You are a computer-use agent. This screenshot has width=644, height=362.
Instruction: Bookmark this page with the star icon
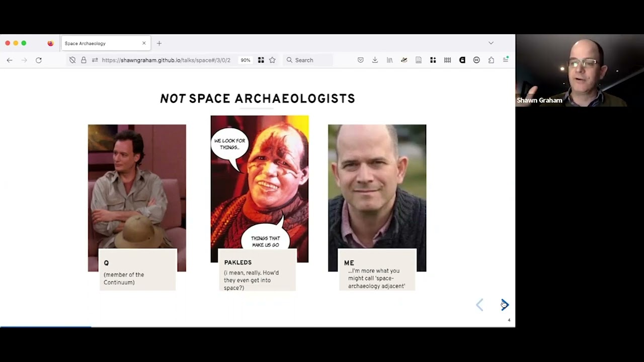pyautogui.click(x=272, y=60)
